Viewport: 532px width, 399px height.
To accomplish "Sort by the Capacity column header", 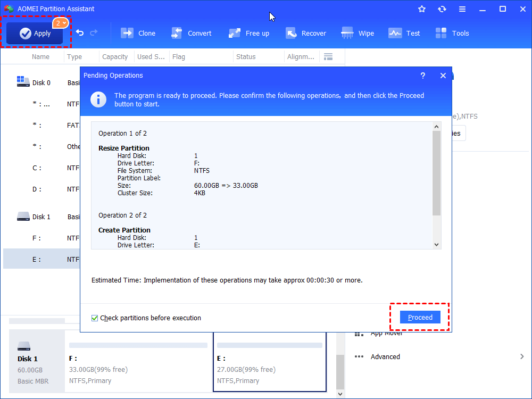I will tap(115, 57).
